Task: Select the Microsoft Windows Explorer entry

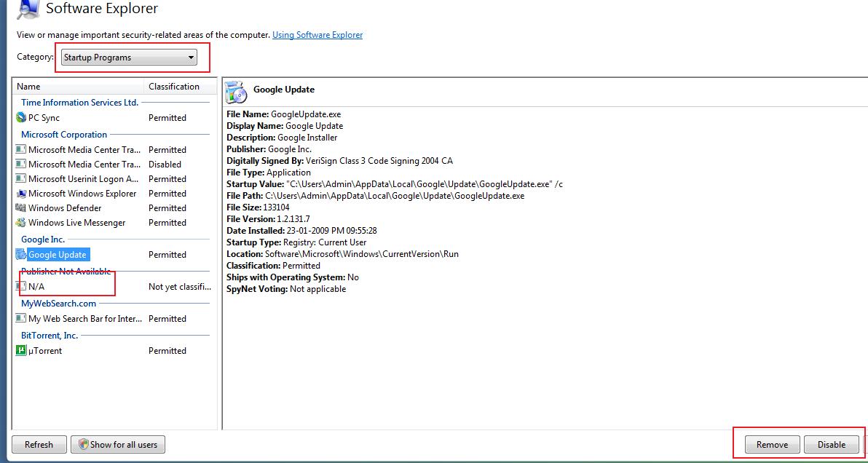Action: click(x=82, y=194)
